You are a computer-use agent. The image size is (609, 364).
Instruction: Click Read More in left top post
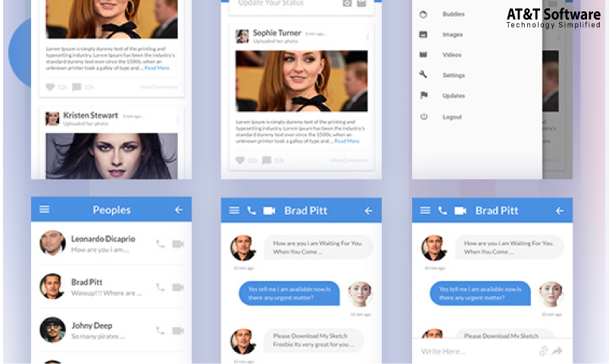tap(157, 68)
